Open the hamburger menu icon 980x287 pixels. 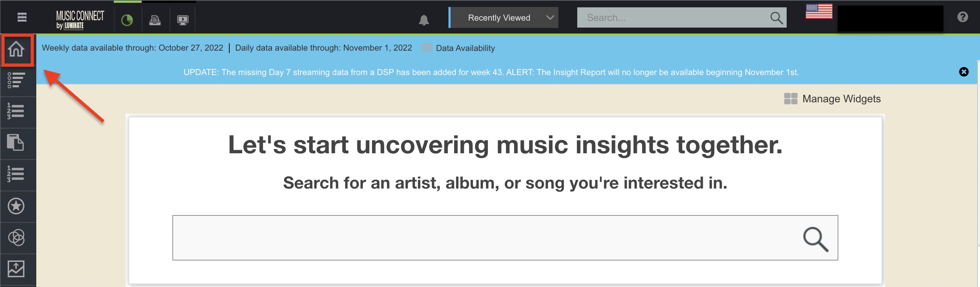click(x=22, y=17)
